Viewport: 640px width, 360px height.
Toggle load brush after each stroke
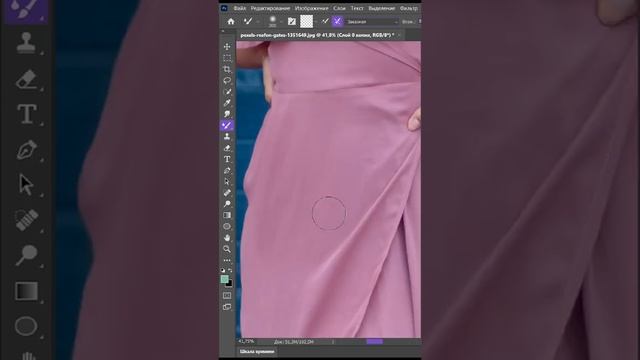(x=325, y=21)
